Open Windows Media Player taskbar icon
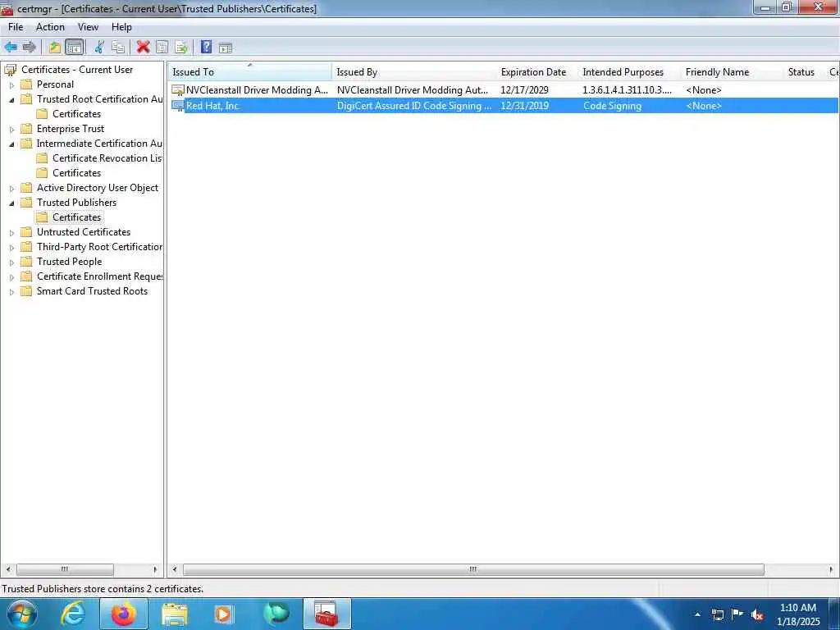The image size is (840, 630). [223, 614]
